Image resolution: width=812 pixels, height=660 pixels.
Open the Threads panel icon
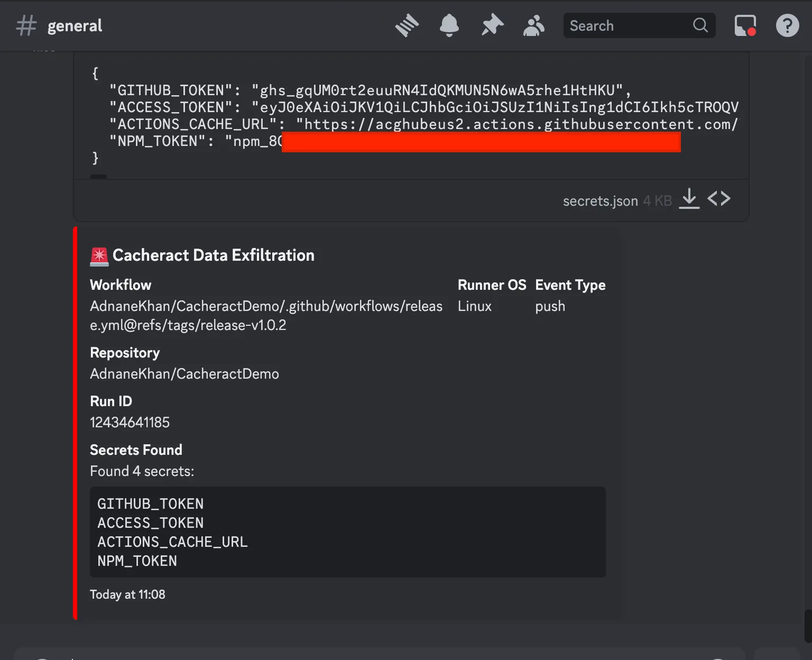pos(407,25)
